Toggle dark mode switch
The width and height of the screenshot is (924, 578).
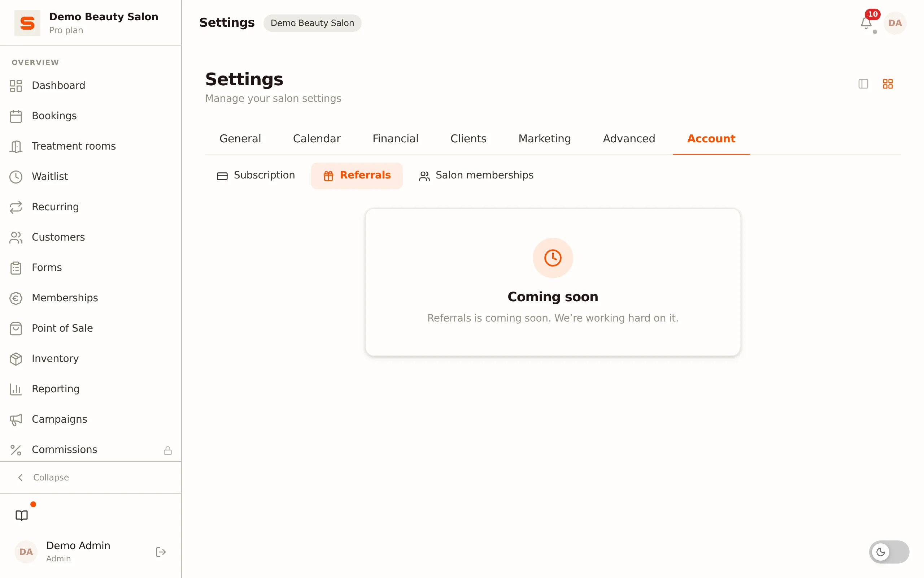pos(889,552)
